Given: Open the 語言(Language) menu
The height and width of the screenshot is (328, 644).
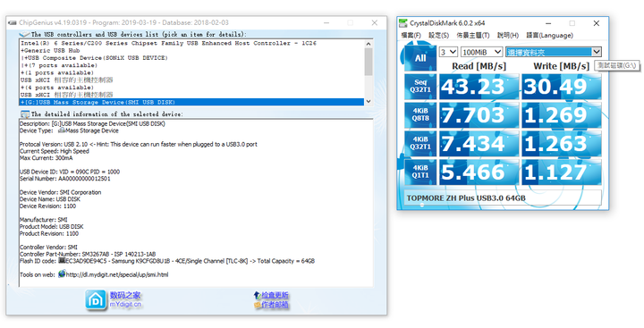Looking at the screenshot, I should click(549, 36).
